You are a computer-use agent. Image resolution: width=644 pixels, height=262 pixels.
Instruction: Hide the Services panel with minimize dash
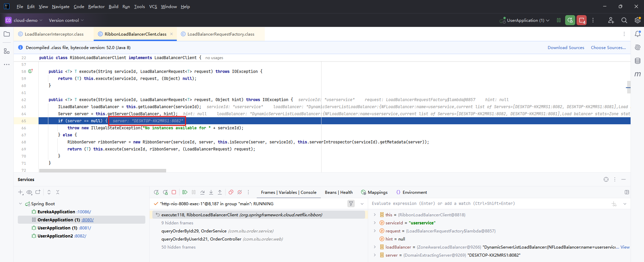624,179
